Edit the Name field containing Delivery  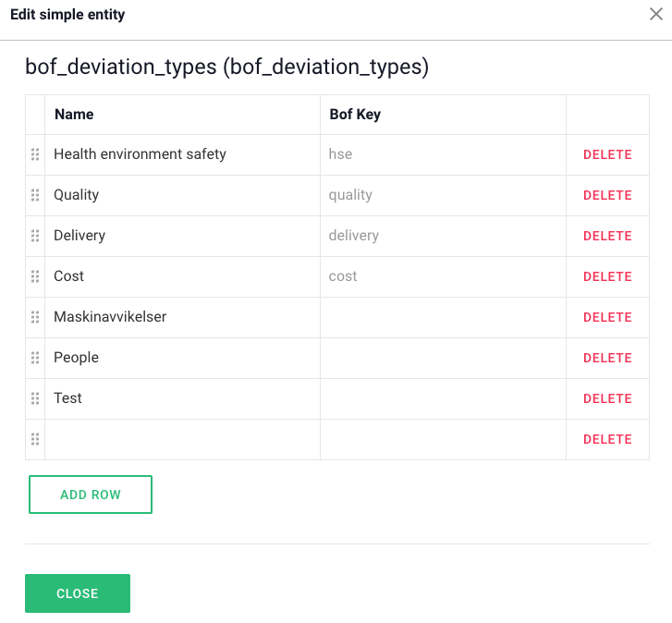(x=182, y=236)
